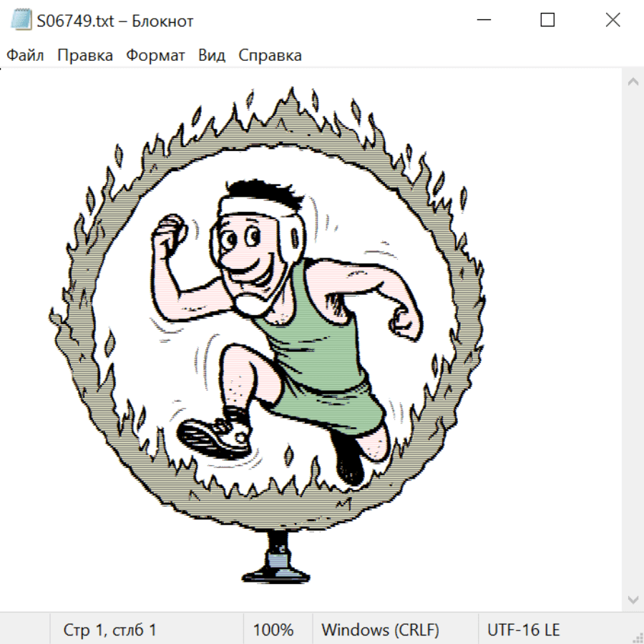Open the Формат menu
Viewport: 644px width, 644px height.
[155, 56]
